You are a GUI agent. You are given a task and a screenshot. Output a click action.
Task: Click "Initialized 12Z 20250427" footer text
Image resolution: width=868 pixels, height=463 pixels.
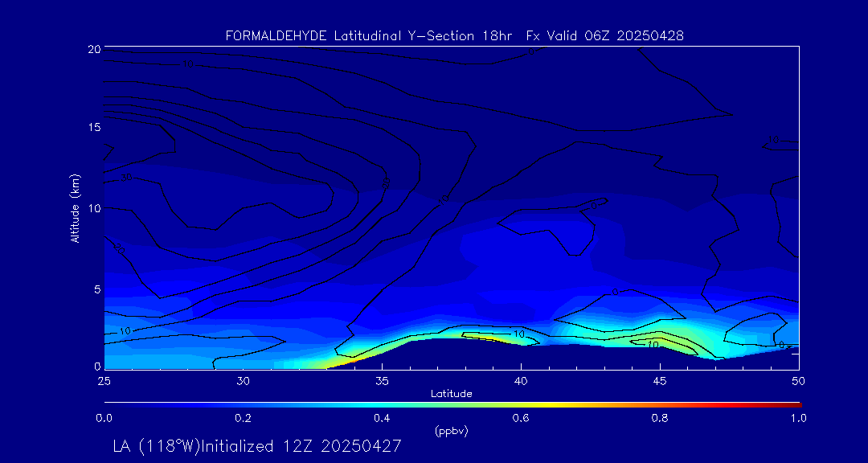(x=300, y=446)
